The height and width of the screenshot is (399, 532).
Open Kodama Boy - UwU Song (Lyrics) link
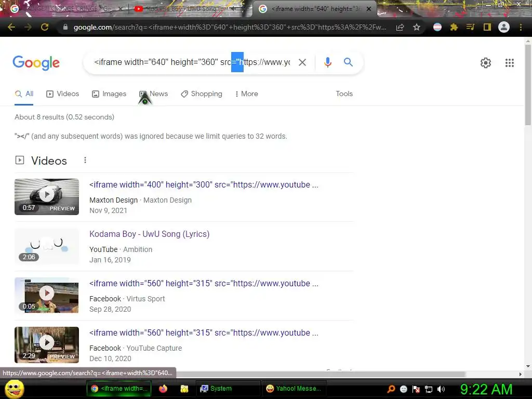click(x=149, y=234)
